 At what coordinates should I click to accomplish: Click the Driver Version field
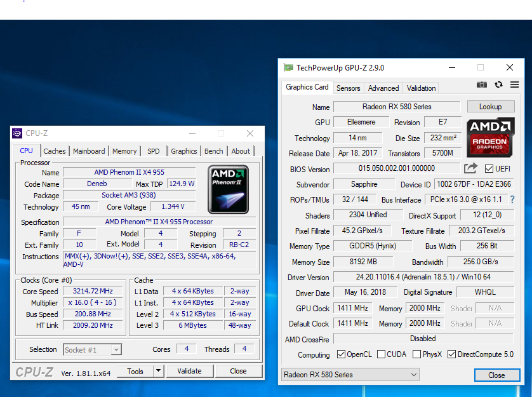coord(423,277)
